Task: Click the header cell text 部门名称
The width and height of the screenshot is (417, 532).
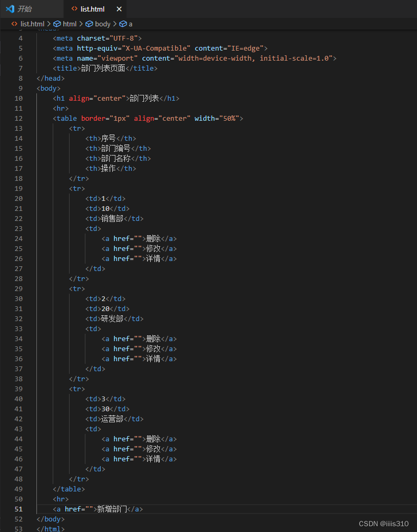Action: pos(115,159)
